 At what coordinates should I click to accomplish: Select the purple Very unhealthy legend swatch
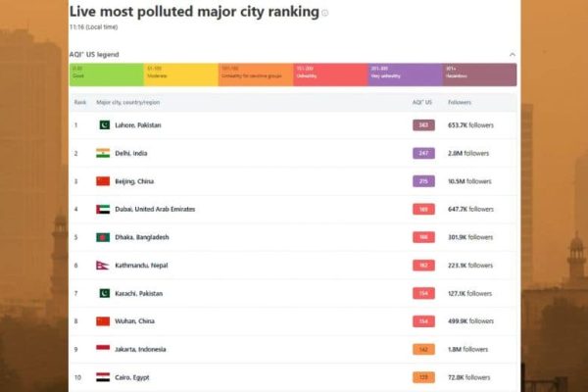click(x=405, y=74)
